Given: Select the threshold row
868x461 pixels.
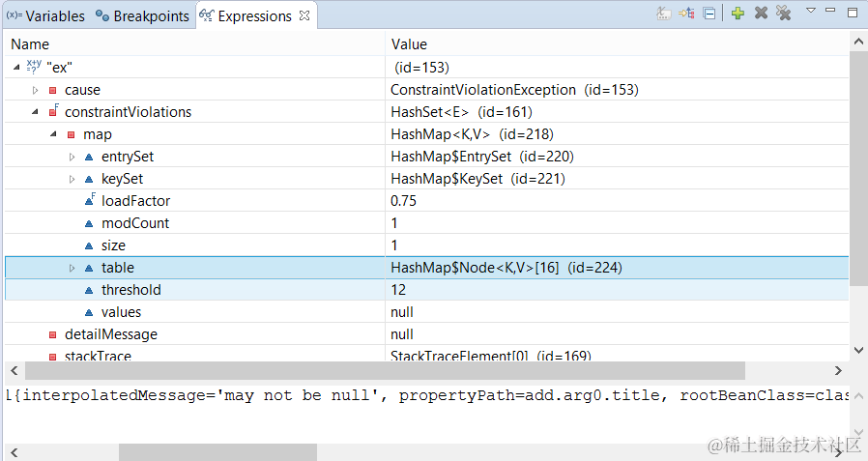Looking at the screenshot, I should (x=427, y=290).
